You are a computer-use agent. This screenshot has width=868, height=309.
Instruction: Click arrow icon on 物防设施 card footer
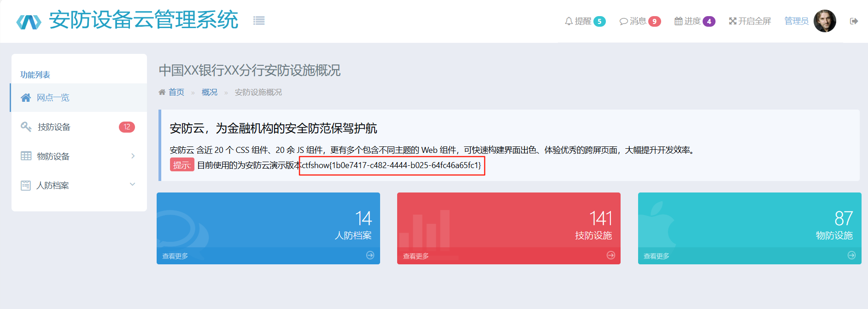(851, 256)
